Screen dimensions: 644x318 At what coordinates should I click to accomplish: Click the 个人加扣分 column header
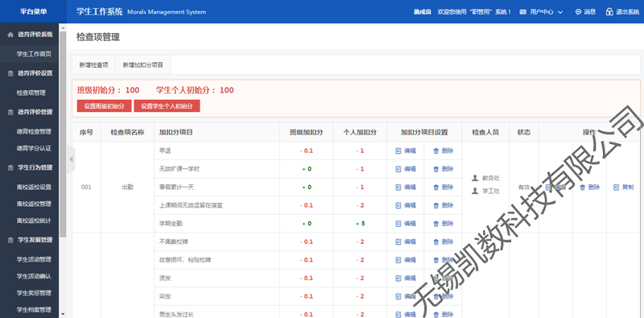pos(360,132)
